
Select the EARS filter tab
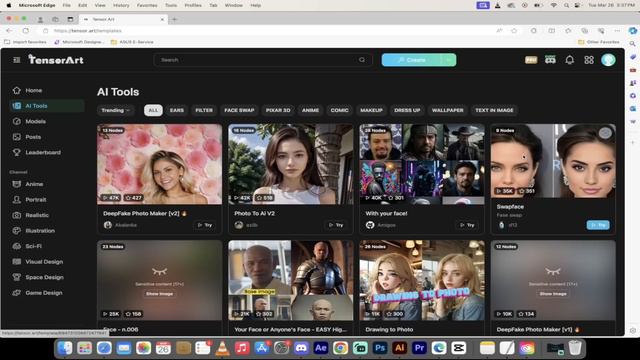pos(177,110)
